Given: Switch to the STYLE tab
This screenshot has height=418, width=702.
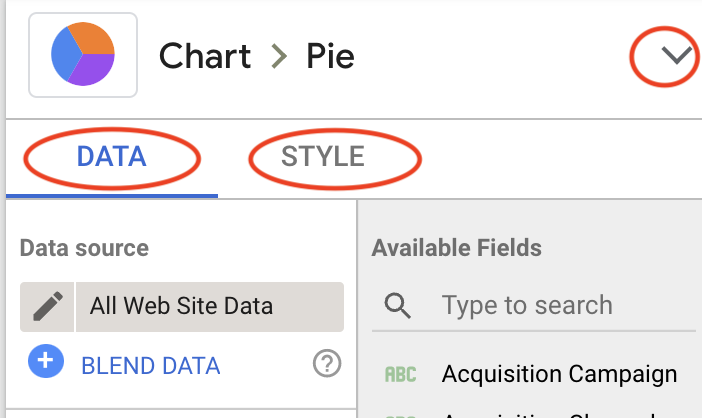Looking at the screenshot, I should (x=323, y=156).
